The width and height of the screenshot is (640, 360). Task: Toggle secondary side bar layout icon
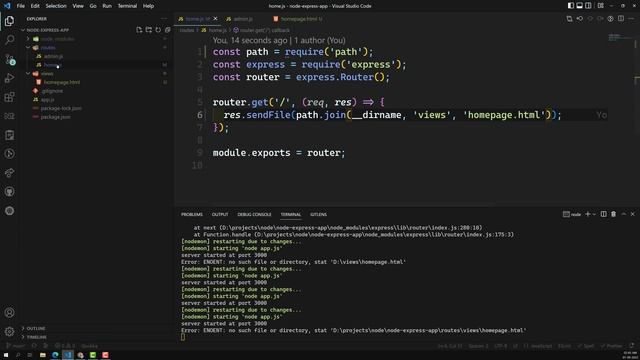click(x=588, y=6)
